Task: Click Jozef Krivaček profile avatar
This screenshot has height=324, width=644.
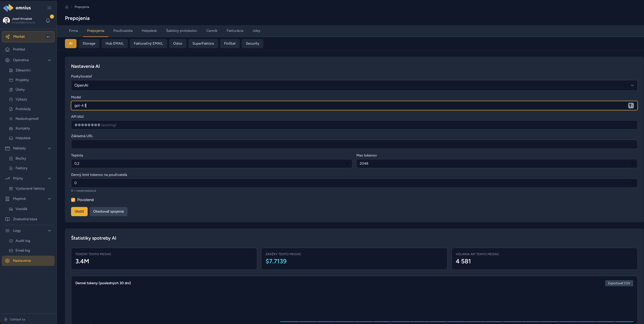Action: pos(6,20)
